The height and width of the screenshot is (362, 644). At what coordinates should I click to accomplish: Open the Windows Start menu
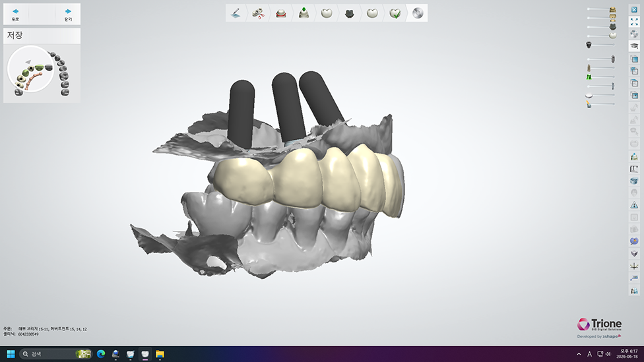pyautogui.click(x=11, y=354)
